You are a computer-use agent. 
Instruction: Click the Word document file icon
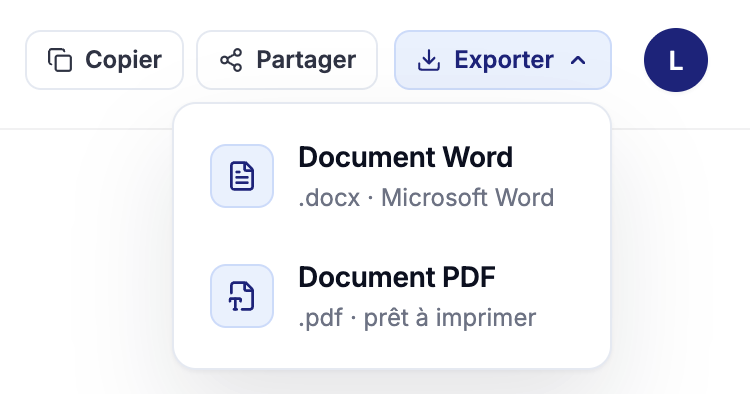pyautogui.click(x=242, y=176)
